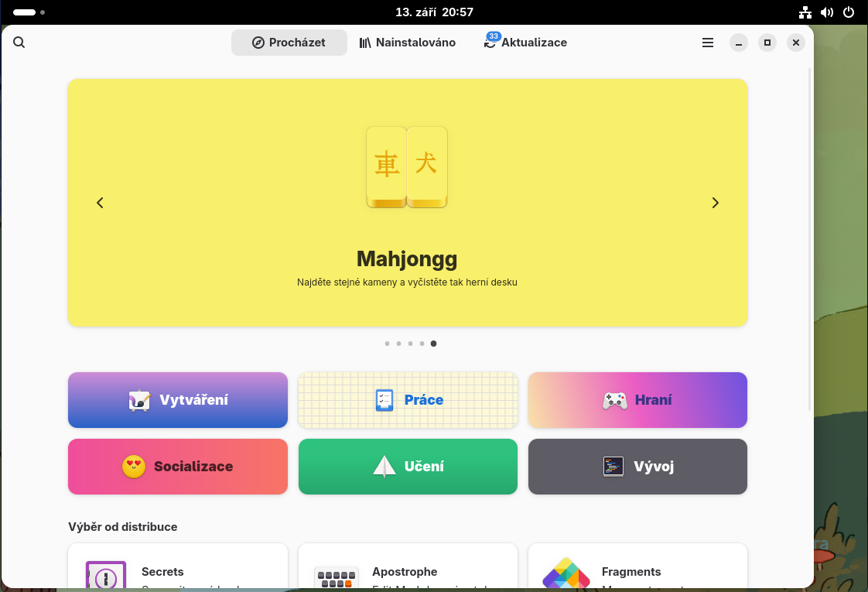Open the Activities workspace indicator
The width and height of the screenshot is (868, 592).
pos(29,12)
